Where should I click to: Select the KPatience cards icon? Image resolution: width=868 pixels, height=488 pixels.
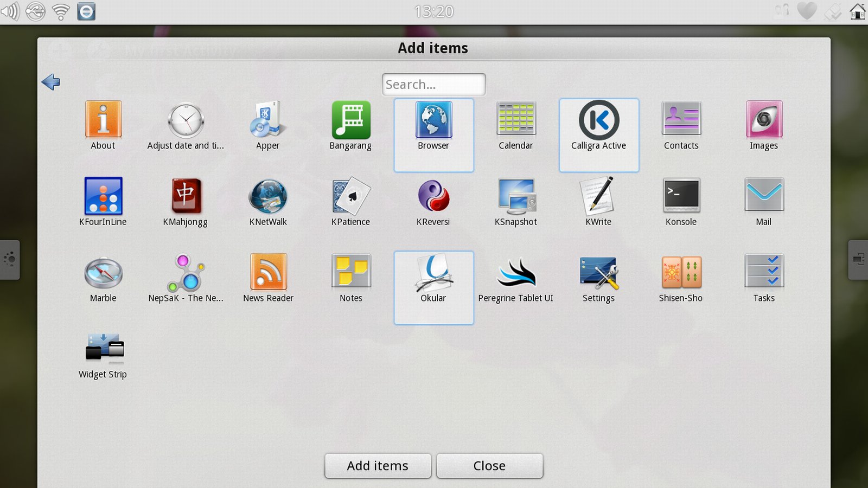pyautogui.click(x=351, y=196)
